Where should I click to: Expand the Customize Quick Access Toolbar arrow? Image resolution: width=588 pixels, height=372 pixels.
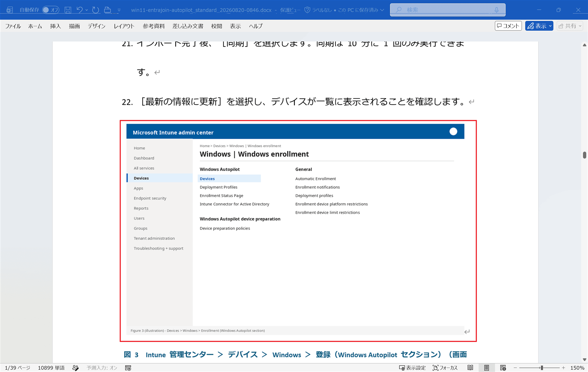119,10
